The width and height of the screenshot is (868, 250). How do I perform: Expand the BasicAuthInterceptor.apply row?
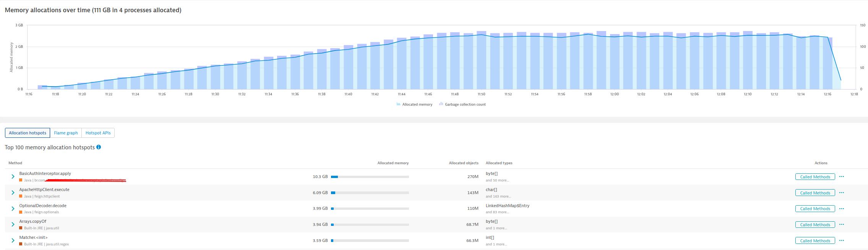[13, 177]
